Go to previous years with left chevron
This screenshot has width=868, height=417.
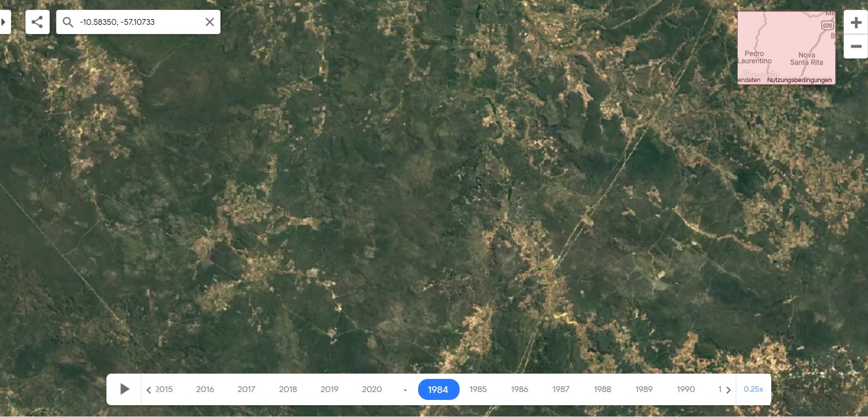pos(149,390)
